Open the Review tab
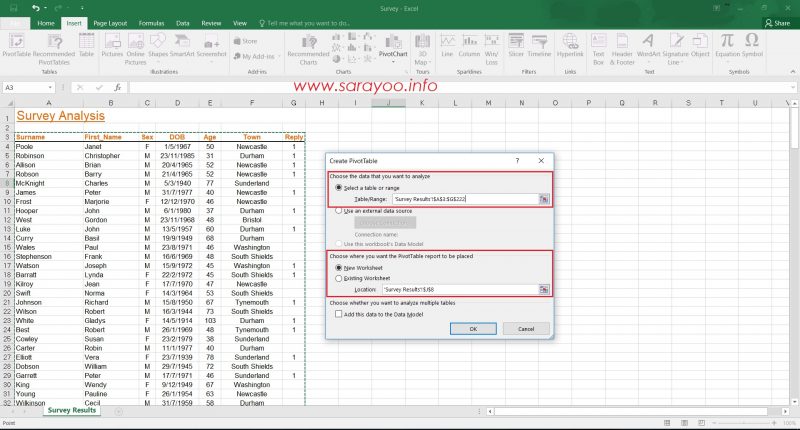The width and height of the screenshot is (800, 430). tap(211, 23)
